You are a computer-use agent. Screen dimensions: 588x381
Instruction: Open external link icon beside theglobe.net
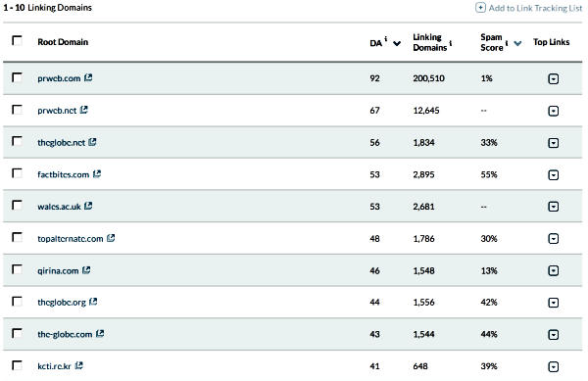click(x=92, y=142)
